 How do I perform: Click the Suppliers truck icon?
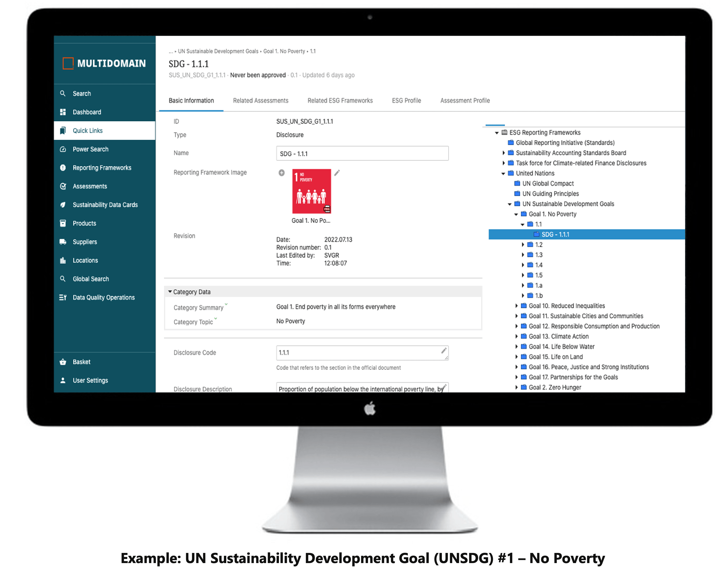(63, 242)
